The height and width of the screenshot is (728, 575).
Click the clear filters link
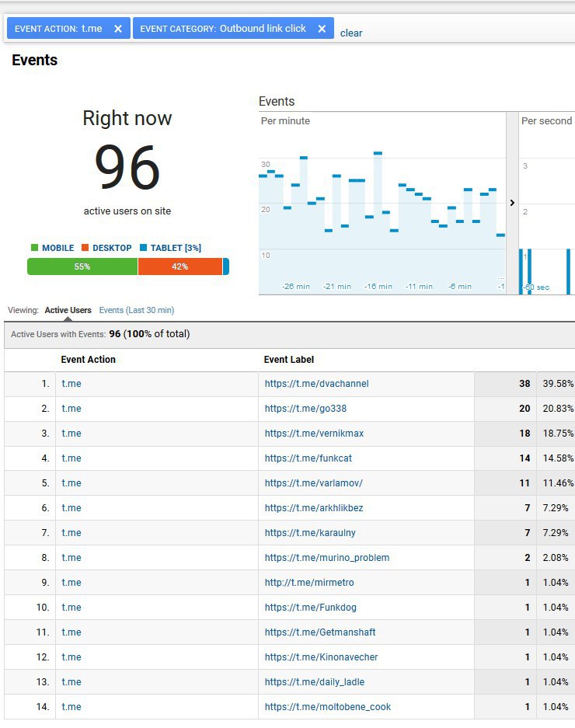pos(351,33)
